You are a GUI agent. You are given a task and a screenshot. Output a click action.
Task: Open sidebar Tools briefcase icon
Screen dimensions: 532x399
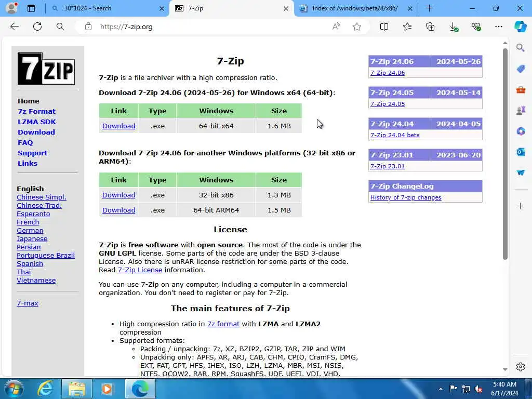(521, 90)
